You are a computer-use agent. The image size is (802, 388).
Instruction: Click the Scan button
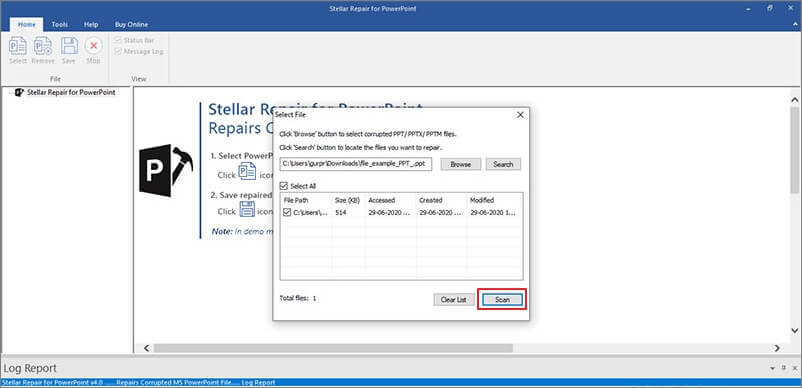[502, 300]
